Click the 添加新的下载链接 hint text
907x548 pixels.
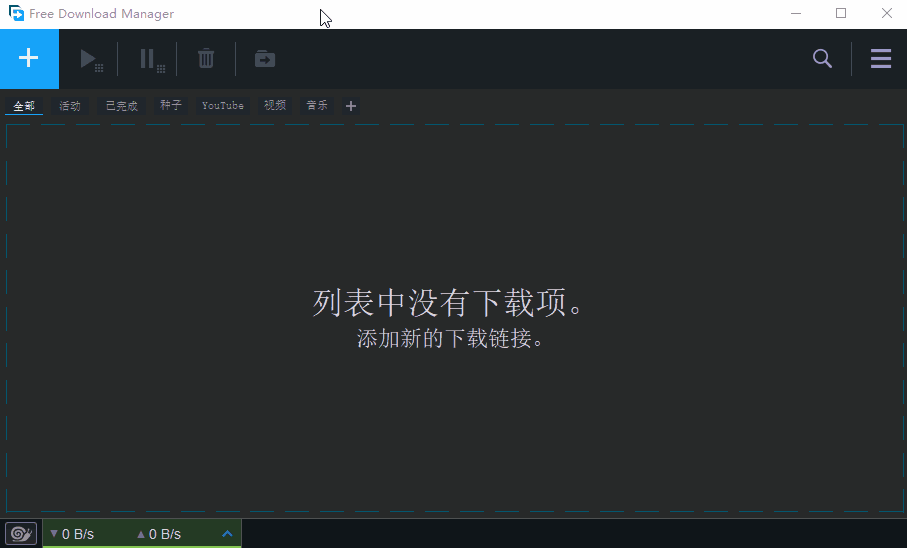(450, 339)
